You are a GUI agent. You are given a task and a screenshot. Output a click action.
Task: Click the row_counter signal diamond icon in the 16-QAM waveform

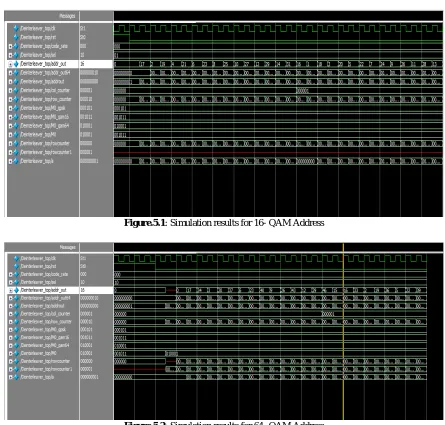(x=16, y=99)
